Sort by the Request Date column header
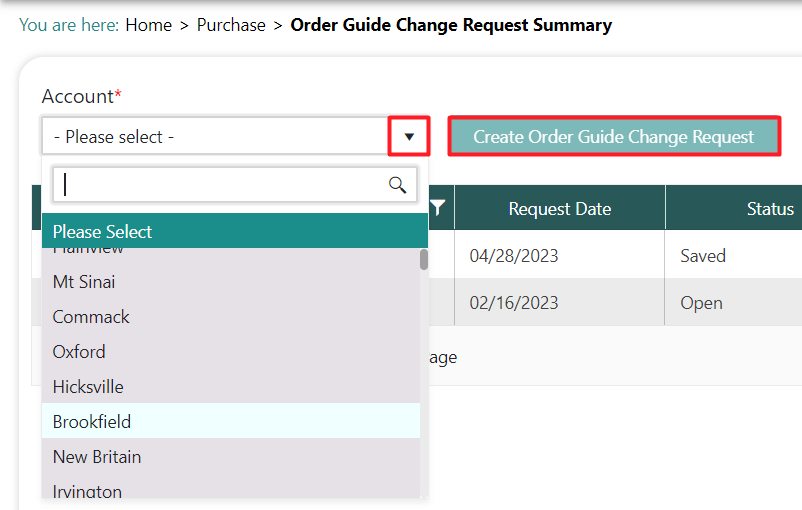Image resolution: width=802 pixels, height=510 pixels. point(559,209)
